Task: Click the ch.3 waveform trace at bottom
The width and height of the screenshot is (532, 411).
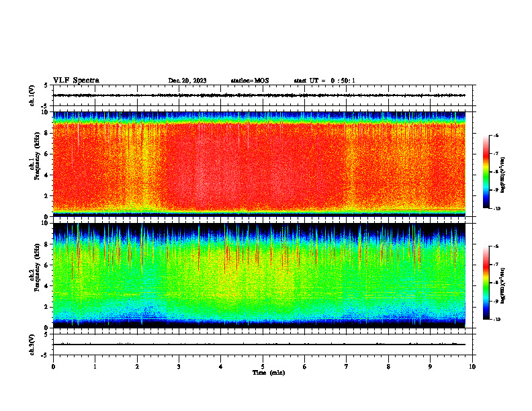Action: point(259,345)
